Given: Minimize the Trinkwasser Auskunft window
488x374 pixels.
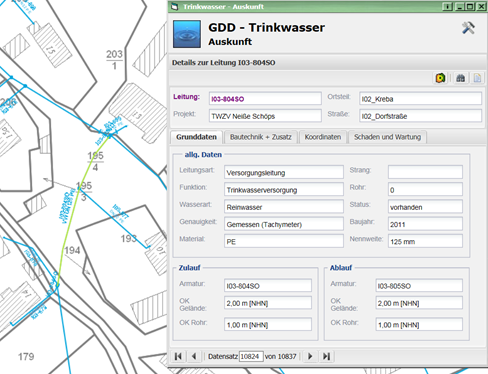Looking at the screenshot, I should point(460,6).
